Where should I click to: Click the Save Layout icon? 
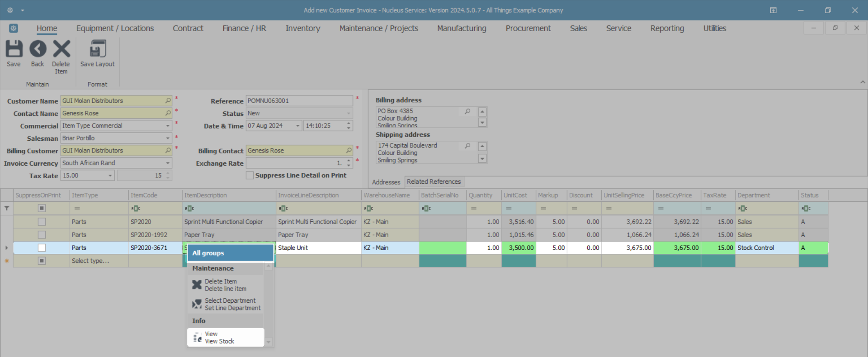coord(98,49)
